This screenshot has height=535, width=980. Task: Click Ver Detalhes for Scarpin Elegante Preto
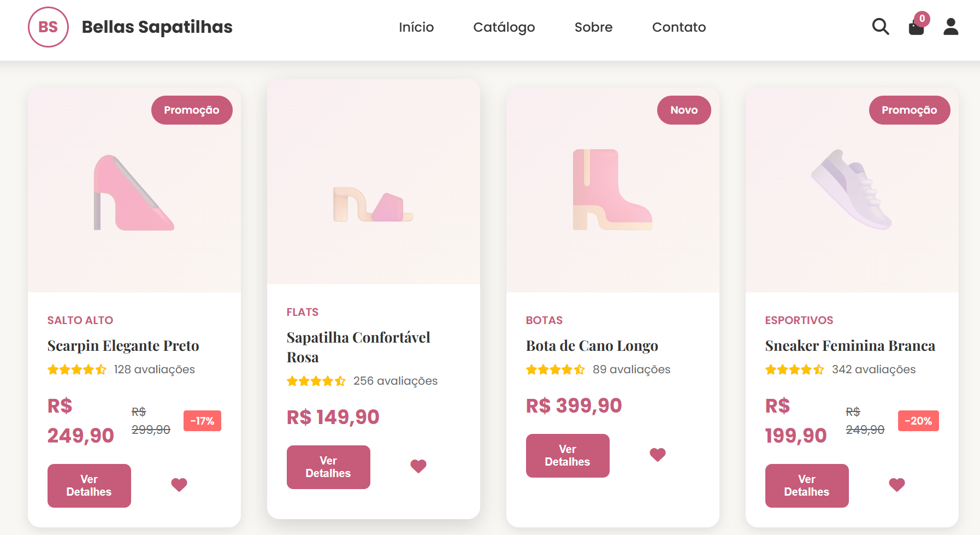(x=89, y=485)
